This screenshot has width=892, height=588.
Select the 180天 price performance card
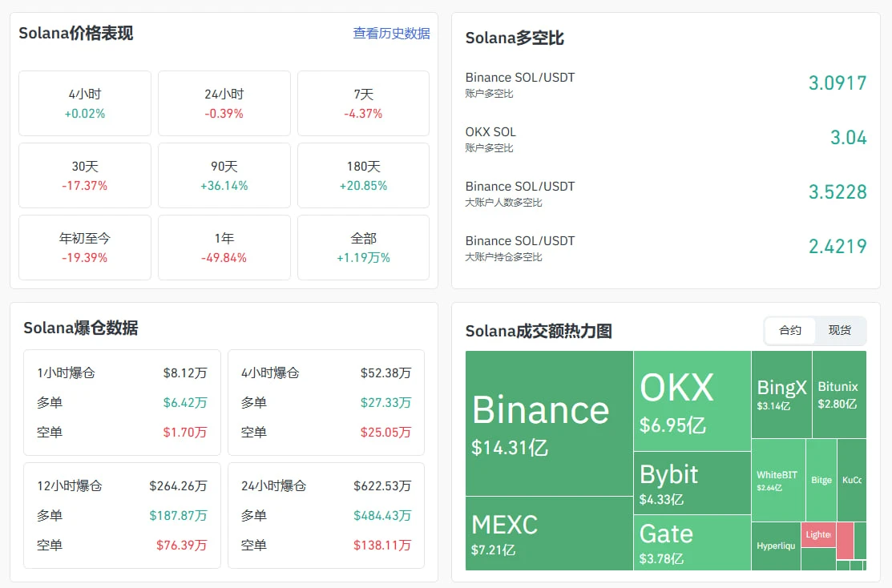click(364, 175)
